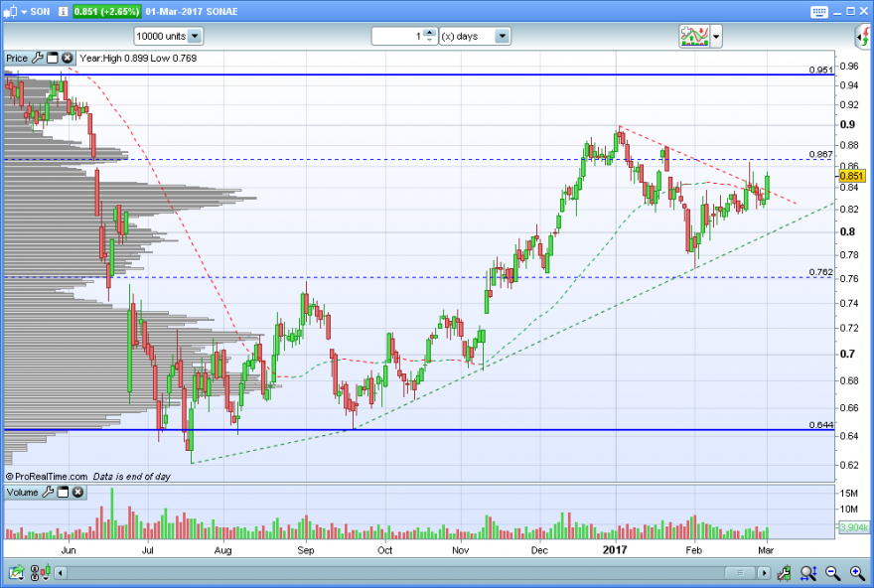Open the ProRealTime.com watermark link
This screenshot has width=874, height=588.
point(47,477)
